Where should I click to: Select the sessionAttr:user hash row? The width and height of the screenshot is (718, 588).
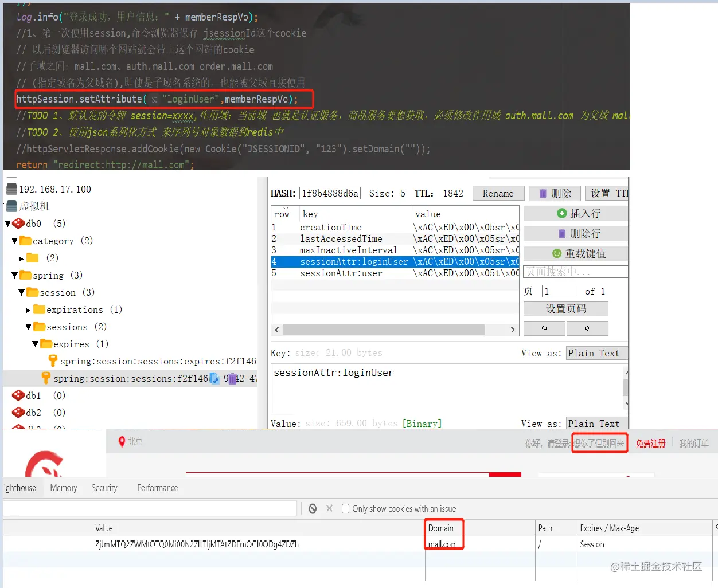coord(395,273)
